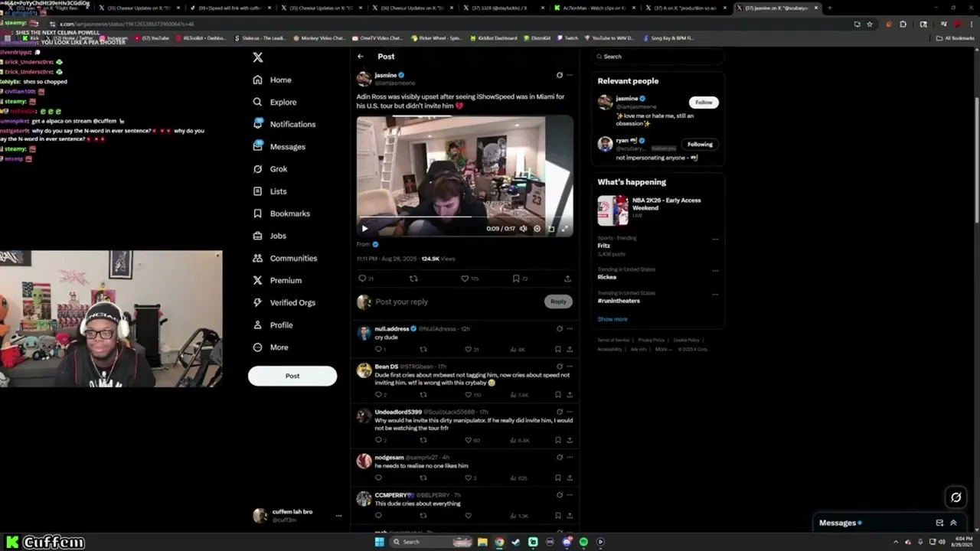Share Undeadlord5399 reply
Image resolution: width=980 pixels, height=551 pixels.
tap(570, 440)
